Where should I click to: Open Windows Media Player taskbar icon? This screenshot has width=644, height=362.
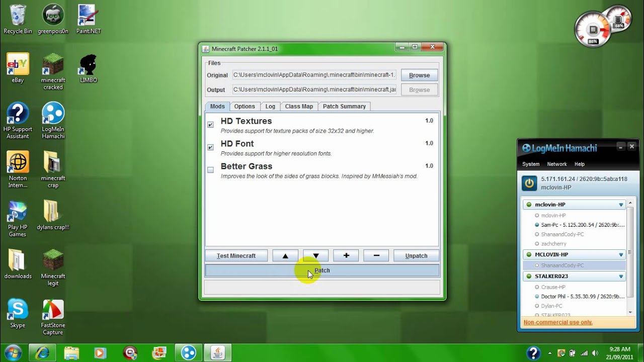(101, 352)
